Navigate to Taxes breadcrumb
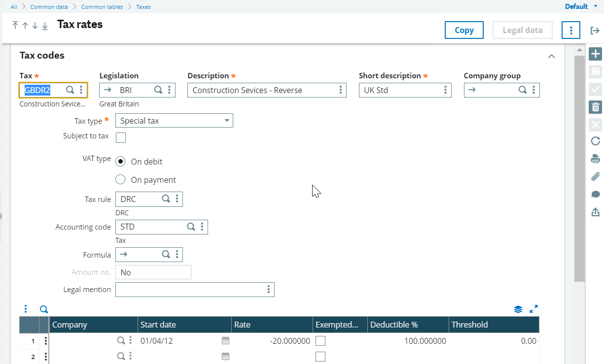The height and width of the screenshot is (364, 604). [x=143, y=7]
